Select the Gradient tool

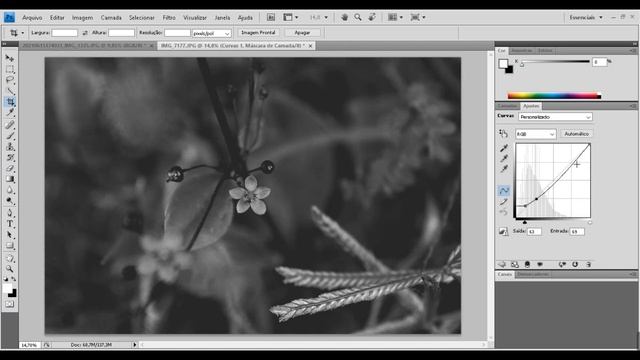[9, 179]
